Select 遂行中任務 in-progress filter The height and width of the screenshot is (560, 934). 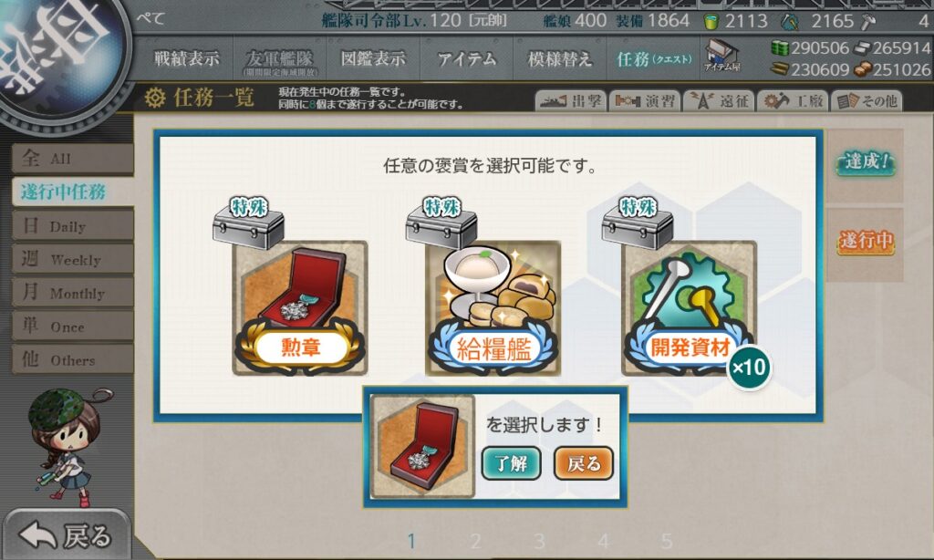point(73,192)
